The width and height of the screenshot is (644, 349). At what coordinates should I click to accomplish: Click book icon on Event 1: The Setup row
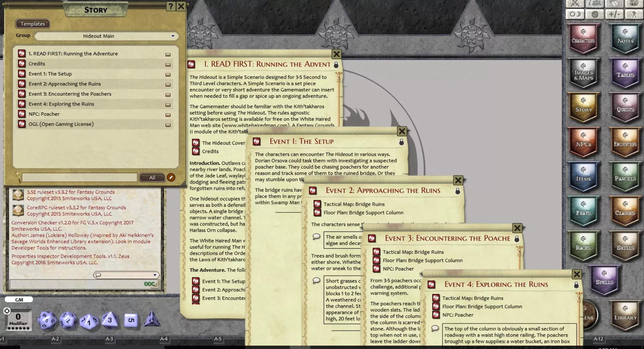coord(168,74)
